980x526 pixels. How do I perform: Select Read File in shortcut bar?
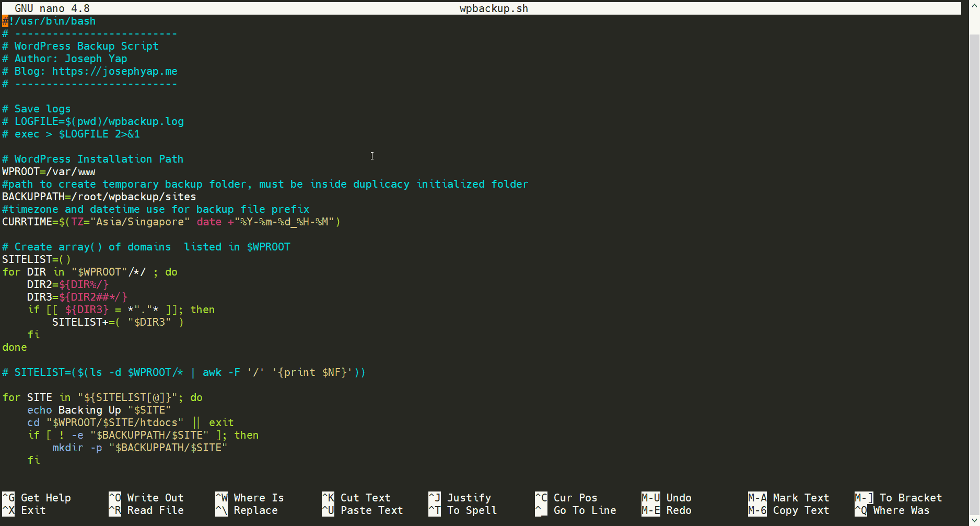tap(155, 510)
